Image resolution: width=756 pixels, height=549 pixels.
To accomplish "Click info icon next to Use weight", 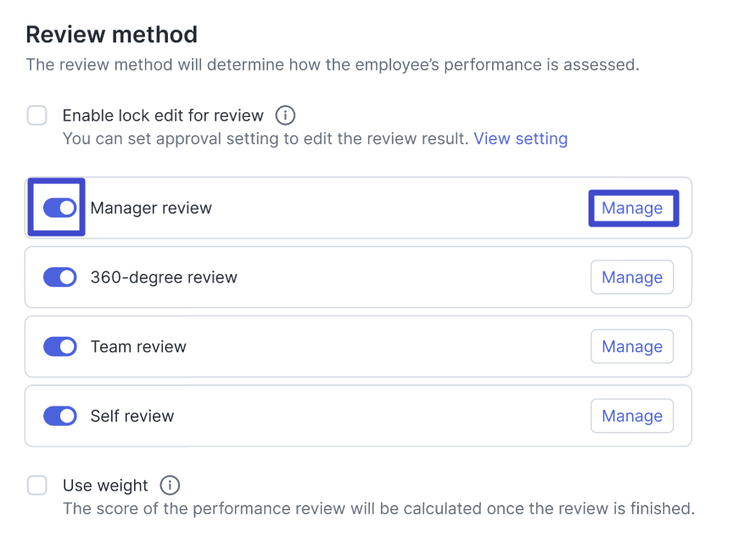I will tap(171, 485).
